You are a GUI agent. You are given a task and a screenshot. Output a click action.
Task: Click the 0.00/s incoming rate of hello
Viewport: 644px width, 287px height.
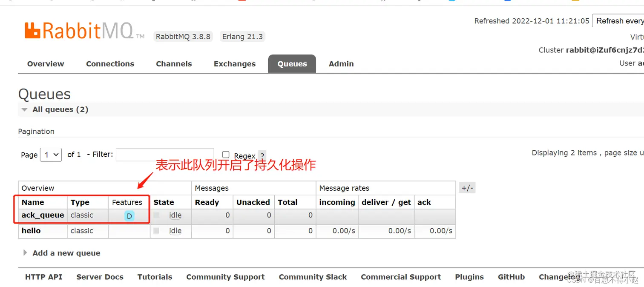tap(344, 231)
